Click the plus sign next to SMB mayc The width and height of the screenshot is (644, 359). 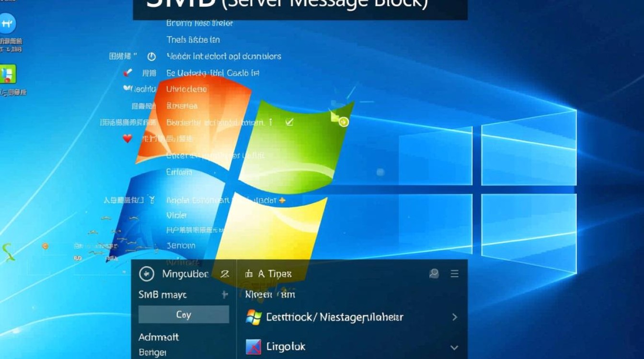[224, 295]
